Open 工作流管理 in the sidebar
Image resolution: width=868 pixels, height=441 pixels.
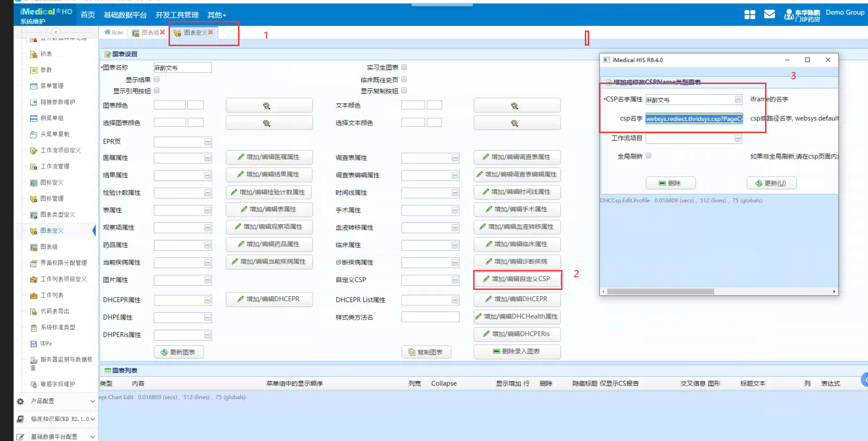pos(55,166)
